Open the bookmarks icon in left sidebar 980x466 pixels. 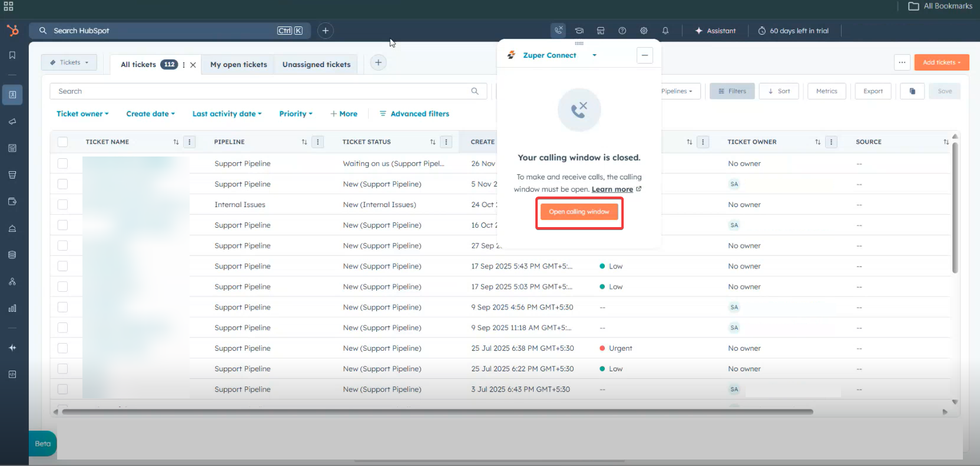click(x=12, y=55)
